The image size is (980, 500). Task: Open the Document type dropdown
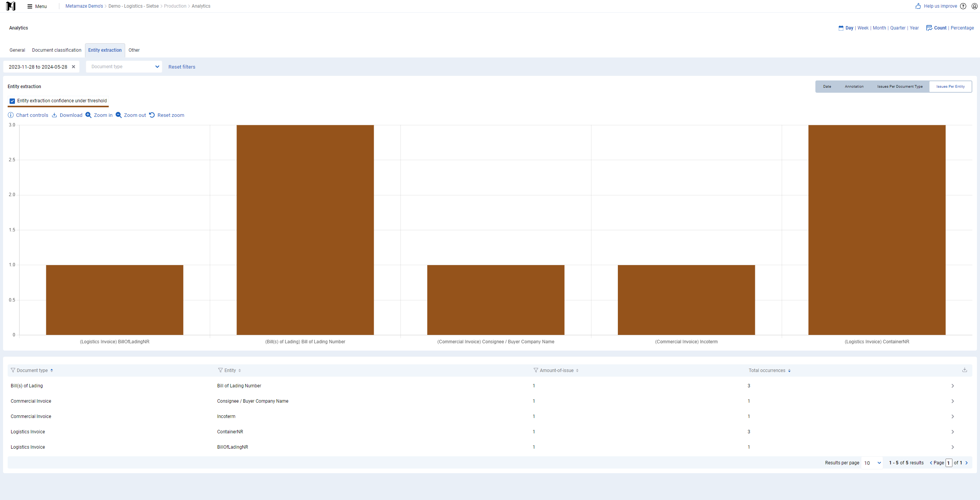pyautogui.click(x=124, y=67)
